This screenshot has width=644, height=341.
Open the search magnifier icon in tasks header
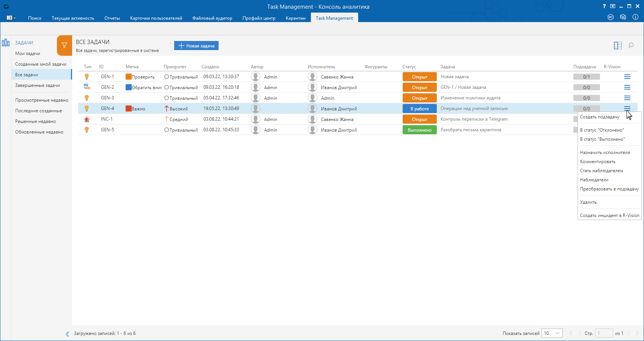631,46
